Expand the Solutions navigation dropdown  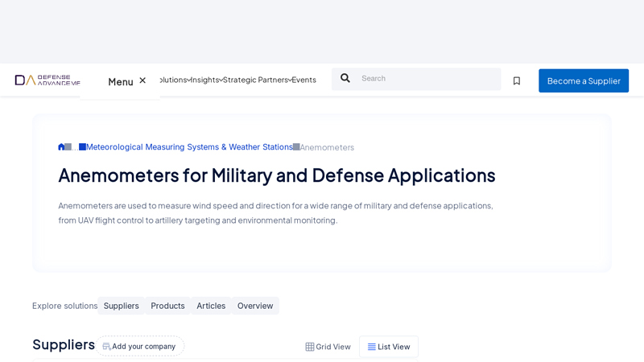(174, 80)
